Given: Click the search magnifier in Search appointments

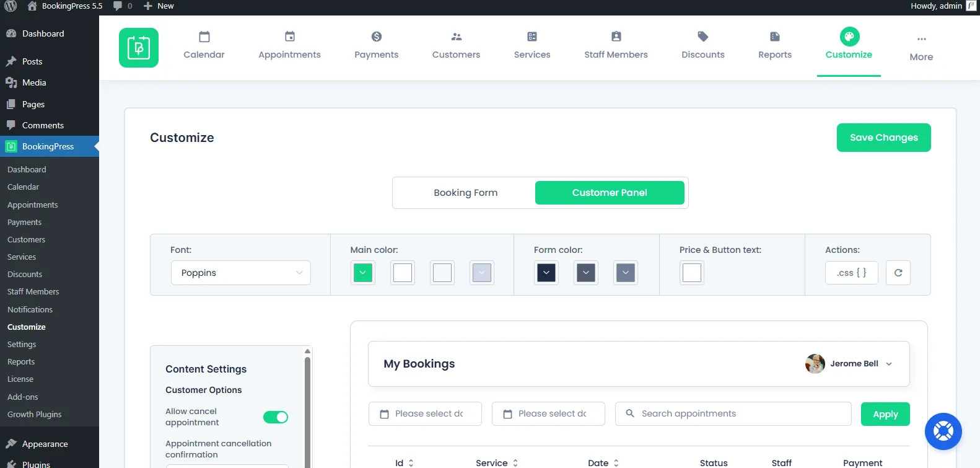Looking at the screenshot, I should 630,413.
